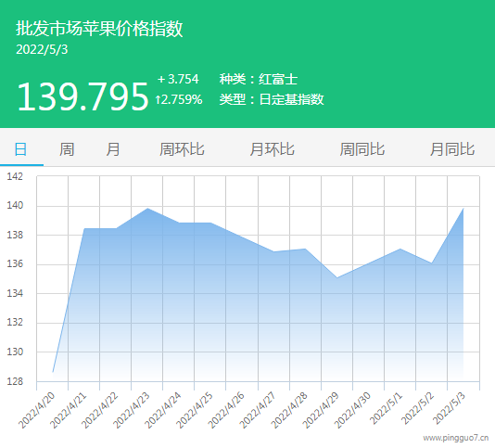Select the 日 daily tab
This screenshot has height=448, width=495.
[x=20, y=149]
